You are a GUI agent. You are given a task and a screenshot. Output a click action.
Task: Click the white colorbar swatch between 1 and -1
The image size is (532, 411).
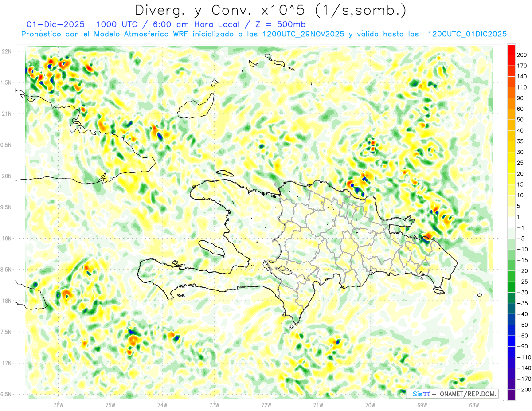click(511, 222)
